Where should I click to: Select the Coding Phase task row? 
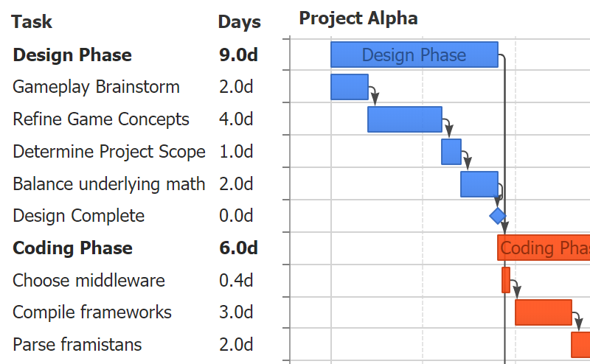tap(72, 248)
